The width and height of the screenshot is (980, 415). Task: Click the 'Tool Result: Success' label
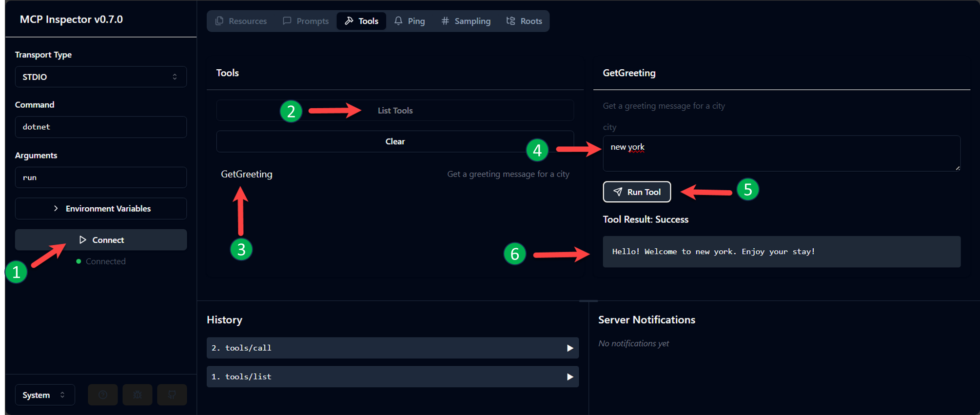(646, 219)
